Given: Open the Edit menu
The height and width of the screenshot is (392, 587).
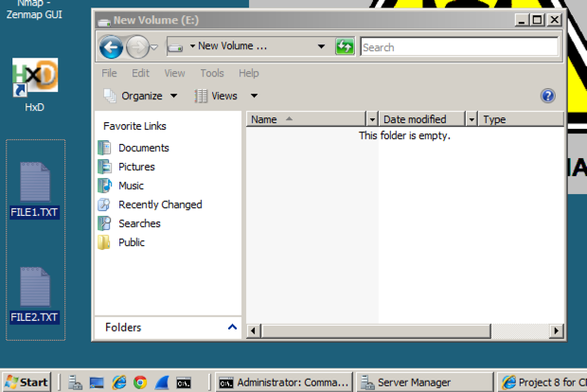Looking at the screenshot, I should tap(140, 73).
